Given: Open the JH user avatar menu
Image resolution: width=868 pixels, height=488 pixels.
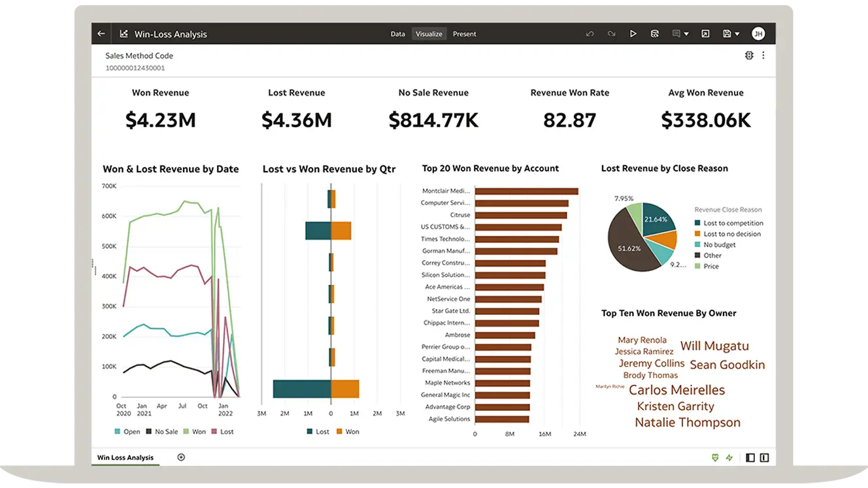Looking at the screenshot, I should pos(758,34).
